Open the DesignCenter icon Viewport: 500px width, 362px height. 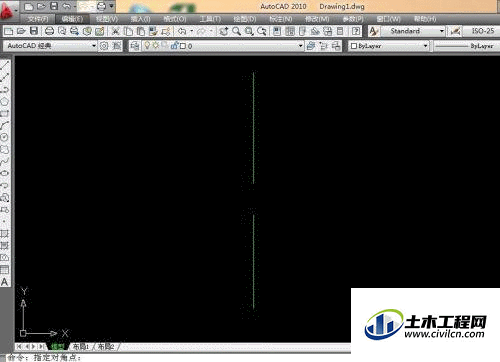[x=290, y=31]
